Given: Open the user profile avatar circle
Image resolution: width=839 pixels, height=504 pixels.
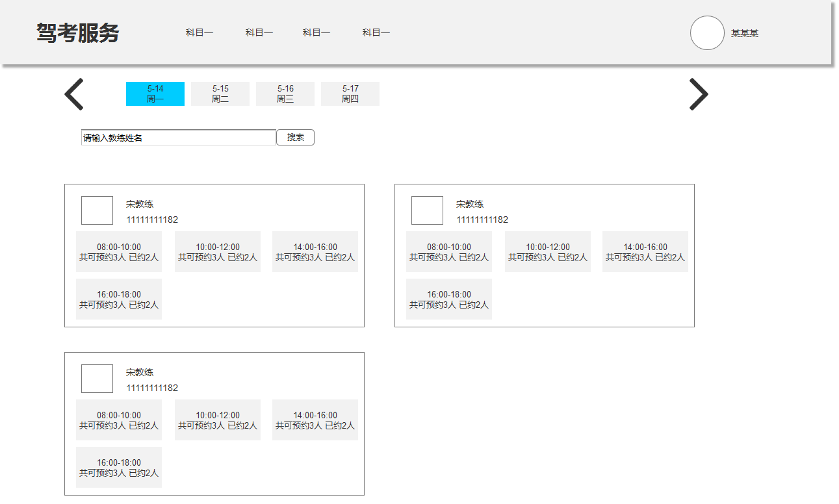Looking at the screenshot, I should point(707,33).
